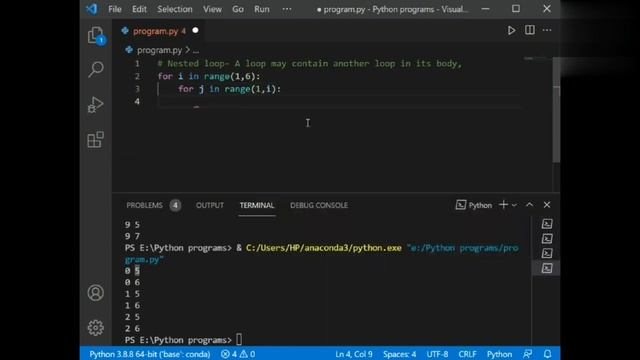
Task: Open the Selection menu
Action: click(x=175, y=9)
